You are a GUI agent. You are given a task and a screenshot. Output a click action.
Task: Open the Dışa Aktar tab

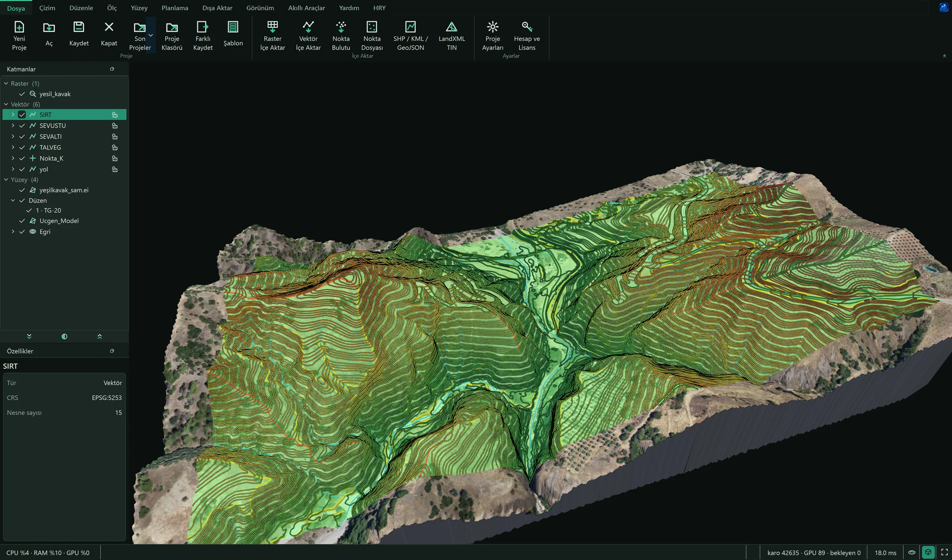coord(217,8)
